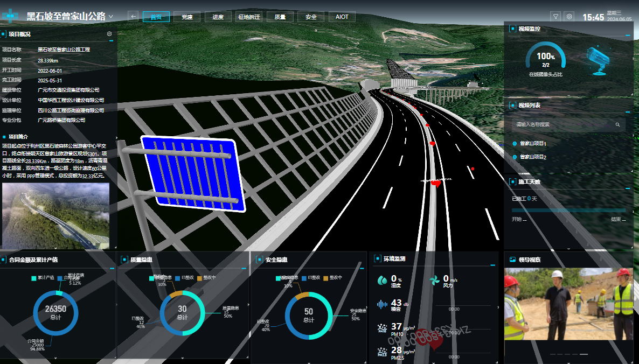
Task: Collapse the 施工天数 panel via header dash
Action: pos(627,188)
